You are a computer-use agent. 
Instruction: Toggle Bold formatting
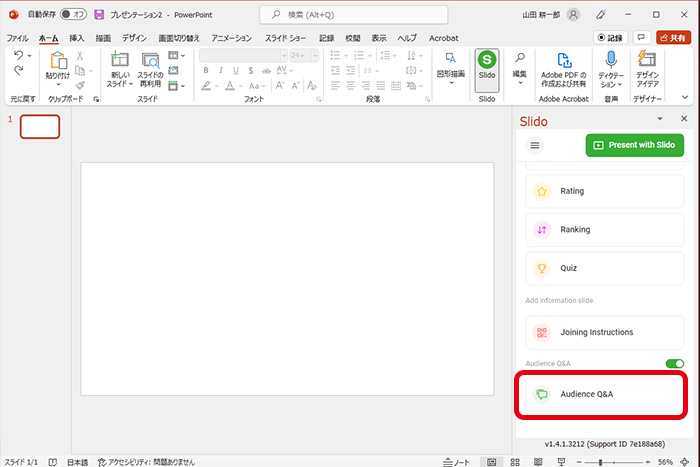206,70
